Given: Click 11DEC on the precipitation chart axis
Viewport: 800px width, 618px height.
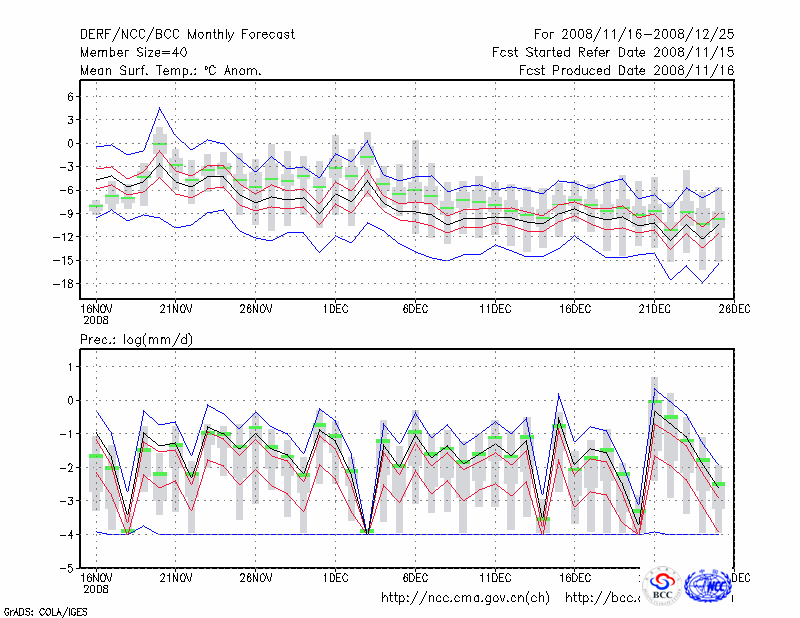Looking at the screenshot, I should click(495, 577).
